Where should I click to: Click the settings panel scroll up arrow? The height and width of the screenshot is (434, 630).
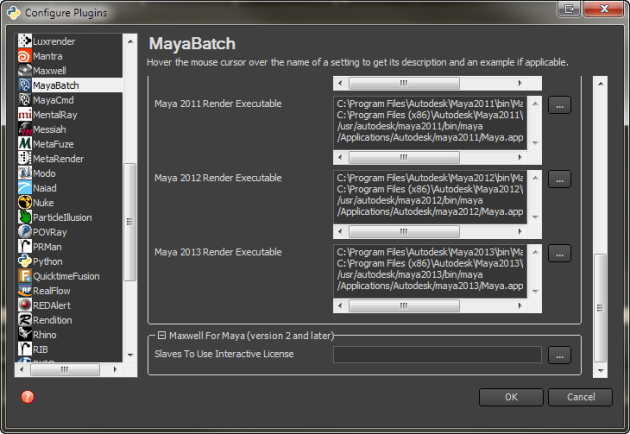(600, 84)
